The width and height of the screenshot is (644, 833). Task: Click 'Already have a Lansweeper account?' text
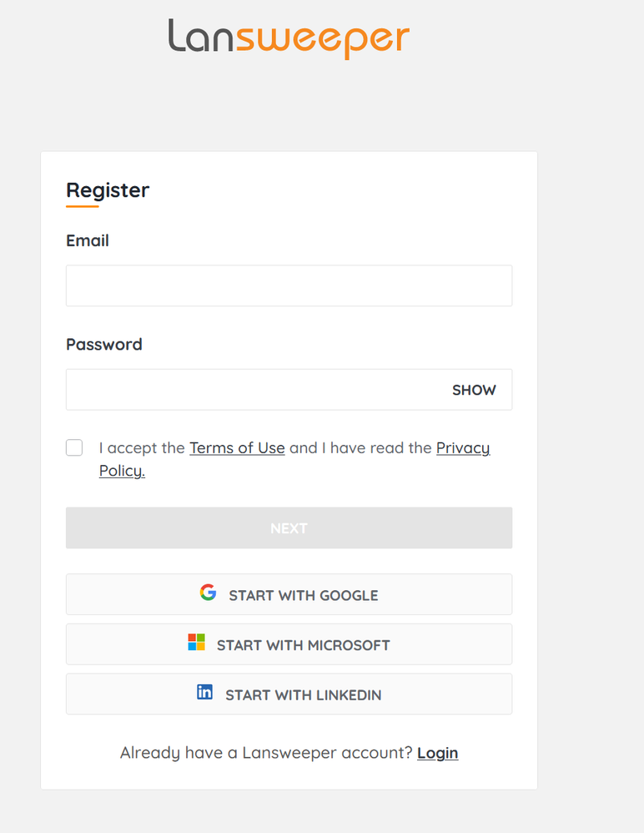266,753
